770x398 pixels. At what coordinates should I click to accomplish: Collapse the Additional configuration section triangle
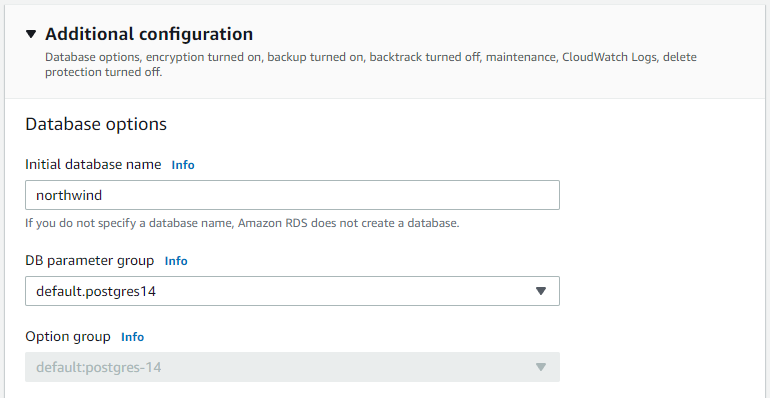coord(31,34)
